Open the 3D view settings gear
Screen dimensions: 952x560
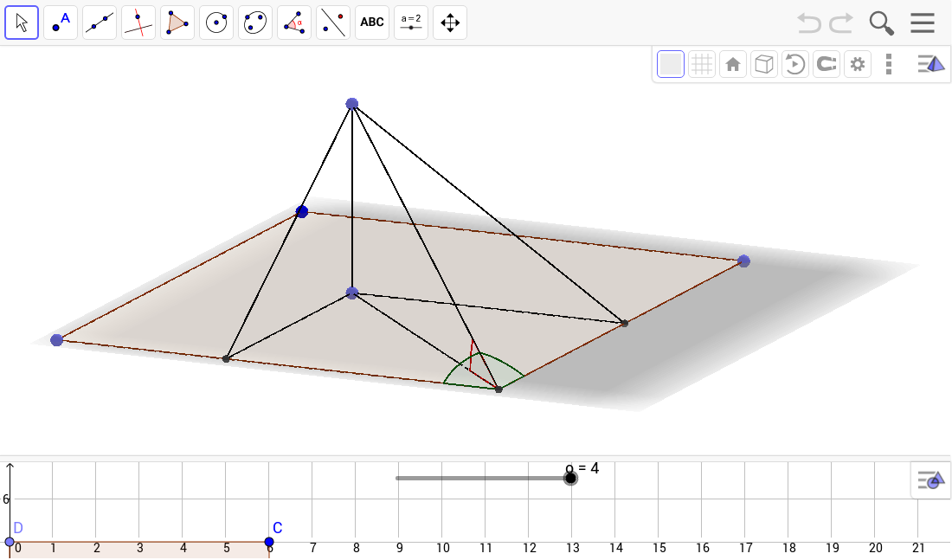tap(858, 64)
